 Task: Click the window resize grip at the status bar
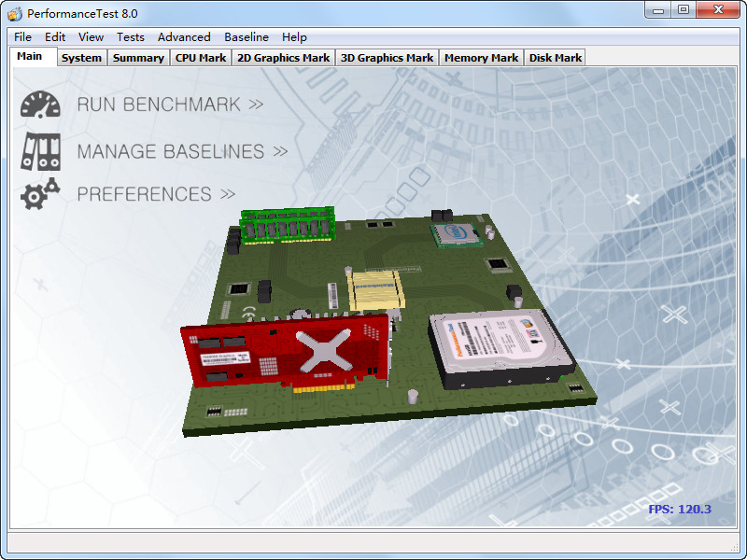[x=734, y=548]
